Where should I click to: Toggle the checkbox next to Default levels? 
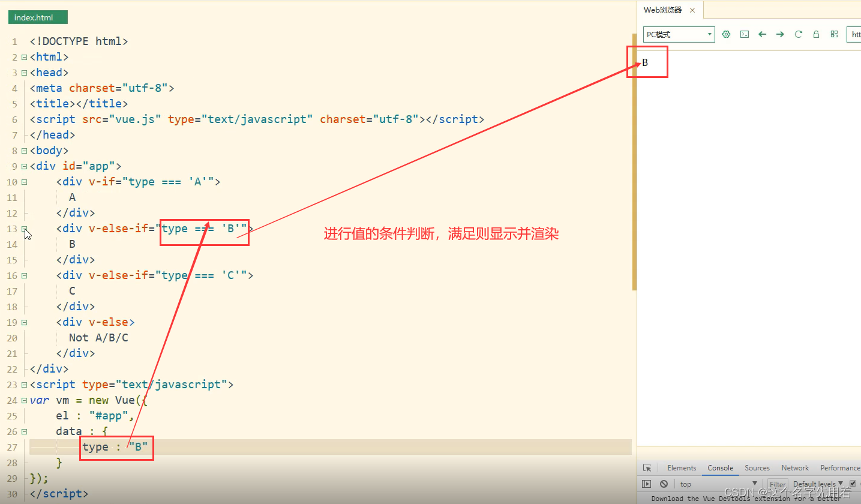click(x=853, y=484)
